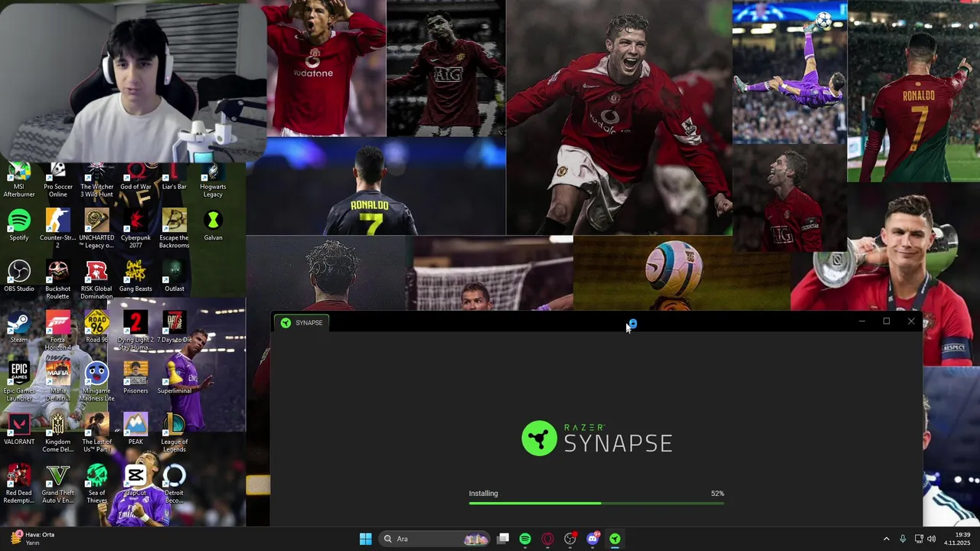The image size is (980, 551).
Task: Click the Epic Games Launcher shortcut
Action: click(x=19, y=382)
